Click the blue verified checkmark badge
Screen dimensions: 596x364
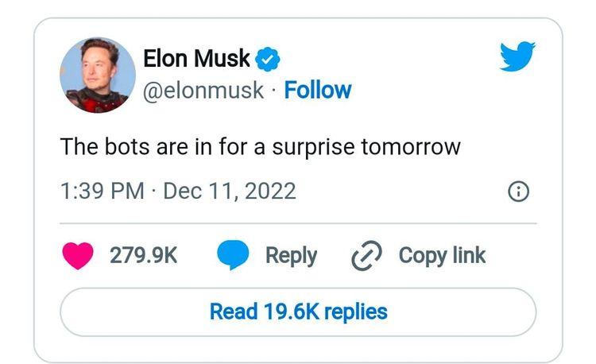click(268, 59)
